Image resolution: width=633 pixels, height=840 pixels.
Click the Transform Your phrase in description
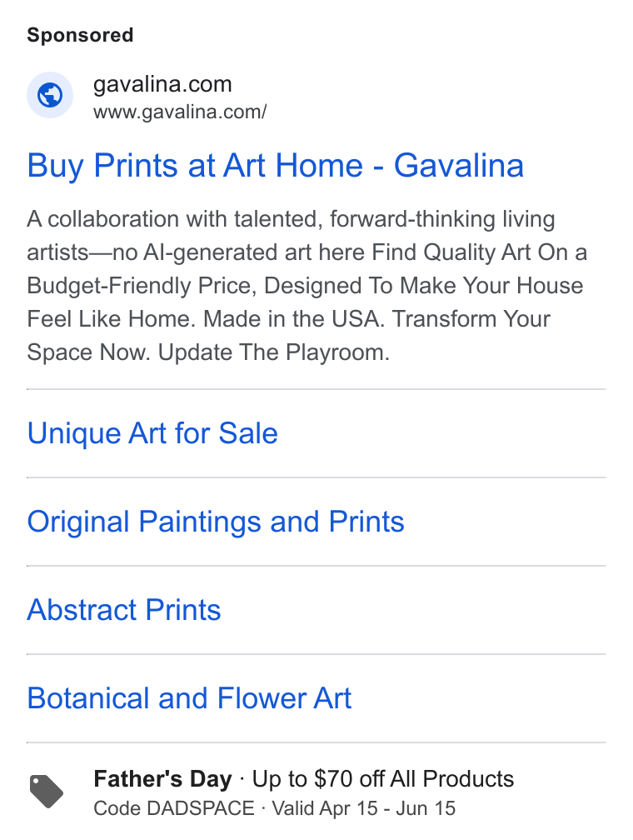click(x=471, y=319)
